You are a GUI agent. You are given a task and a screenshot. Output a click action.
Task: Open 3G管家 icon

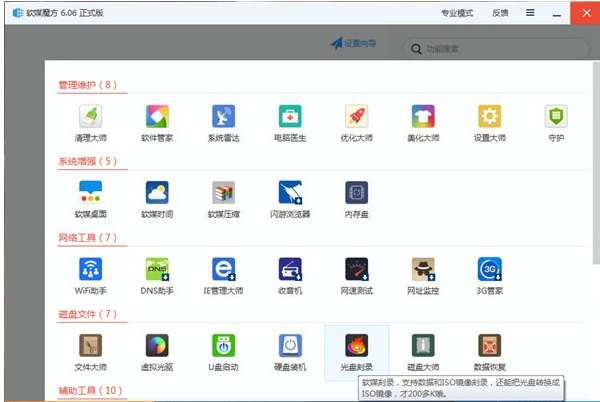coord(489,269)
